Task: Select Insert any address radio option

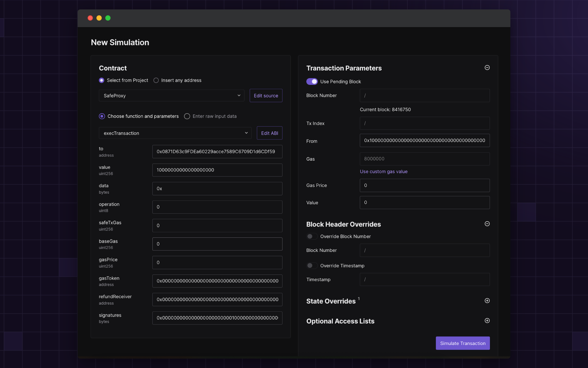Action: (x=156, y=80)
